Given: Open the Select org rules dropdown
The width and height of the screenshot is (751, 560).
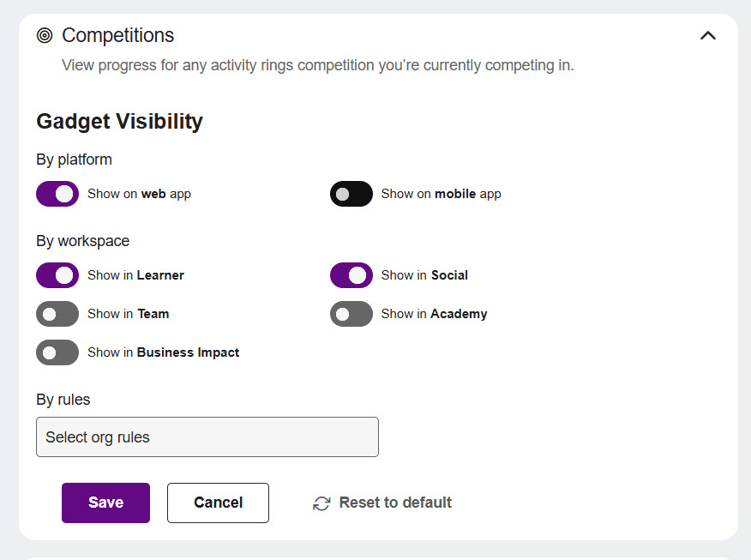Looking at the screenshot, I should pyautogui.click(x=207, y=437).
